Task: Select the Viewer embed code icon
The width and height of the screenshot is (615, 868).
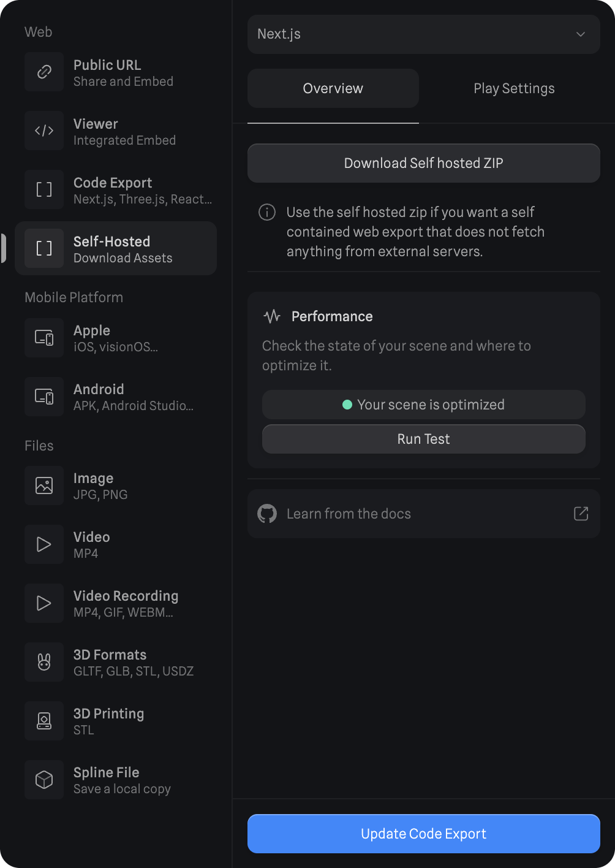Action: (x=44, y=131)
